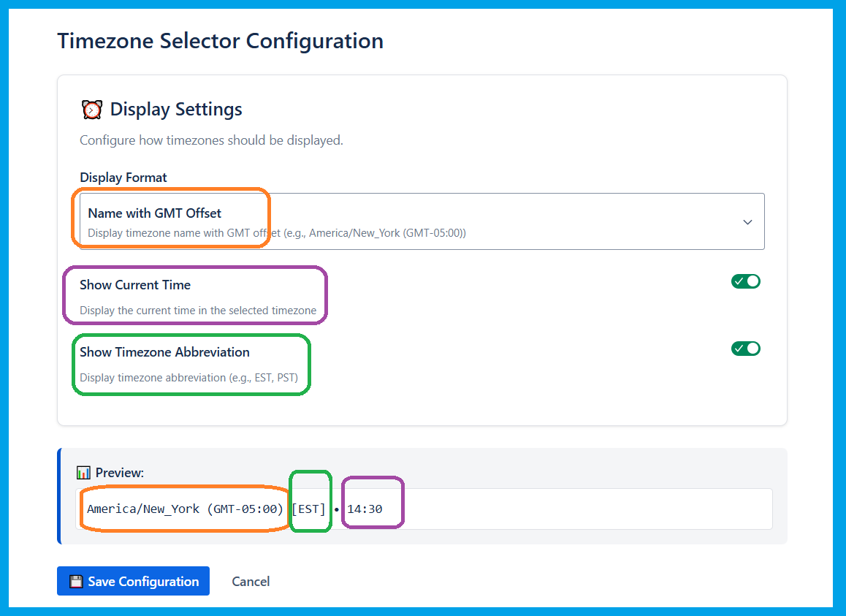This screenshot has height=616, width=846.
Task: Click the floppy disk icon on Save button
Action: [x=76, y=582]
